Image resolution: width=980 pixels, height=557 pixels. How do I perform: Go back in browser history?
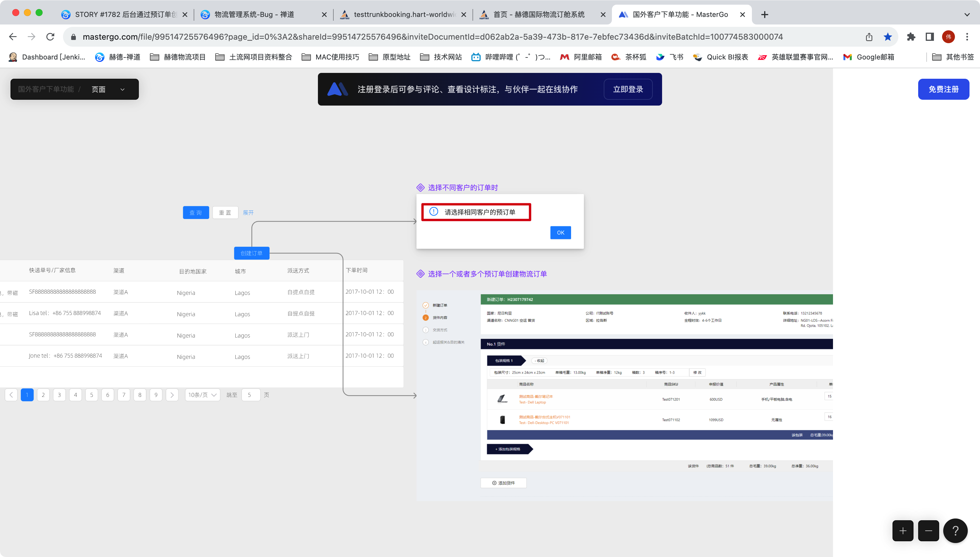click(x=13, y=36)
